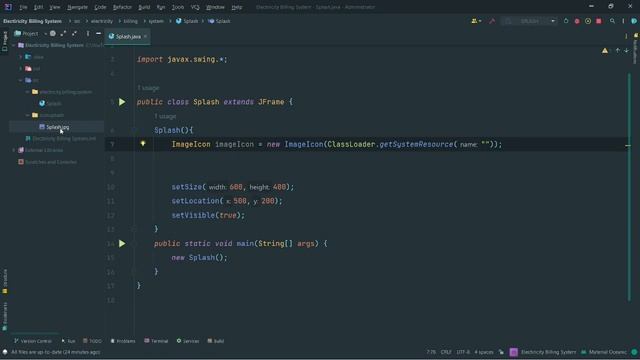Image resolution: width=640 pixels, height=360 pixels.
Task: Run the Splash class from the gutter arrow
Action: pos(122,102)
